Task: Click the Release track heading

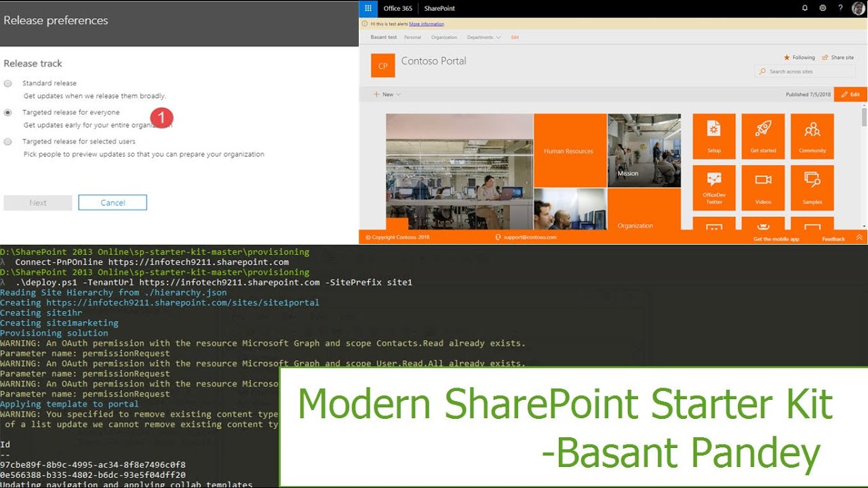Action: (x=33, y=64)
